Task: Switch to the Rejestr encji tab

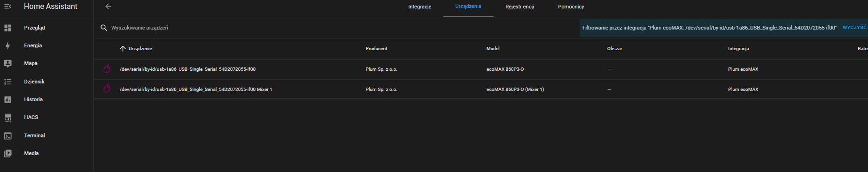Action: (x=519, y=7)
